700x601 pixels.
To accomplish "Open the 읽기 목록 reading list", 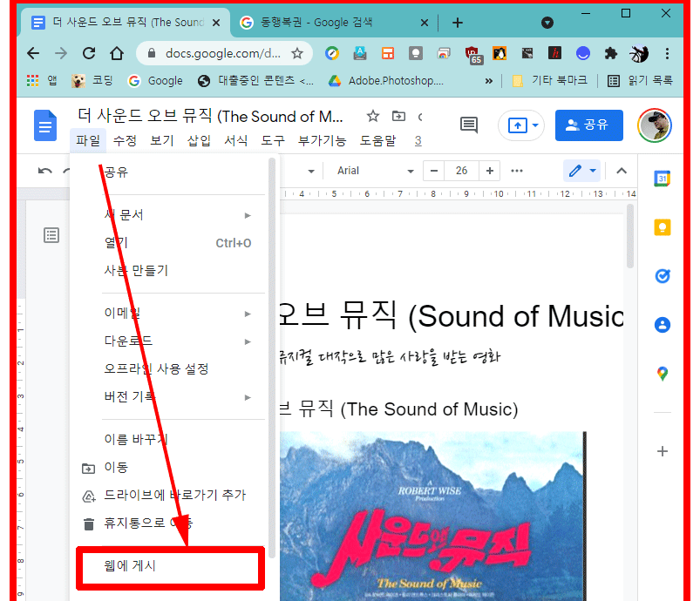I will click(x=640, y=80).
